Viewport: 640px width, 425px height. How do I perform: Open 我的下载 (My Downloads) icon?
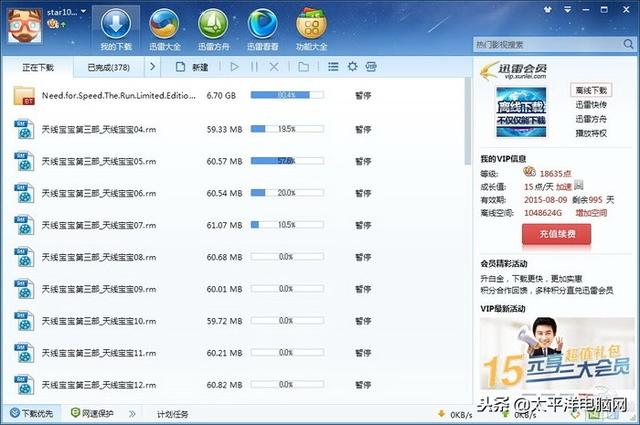tap(115, 28)
